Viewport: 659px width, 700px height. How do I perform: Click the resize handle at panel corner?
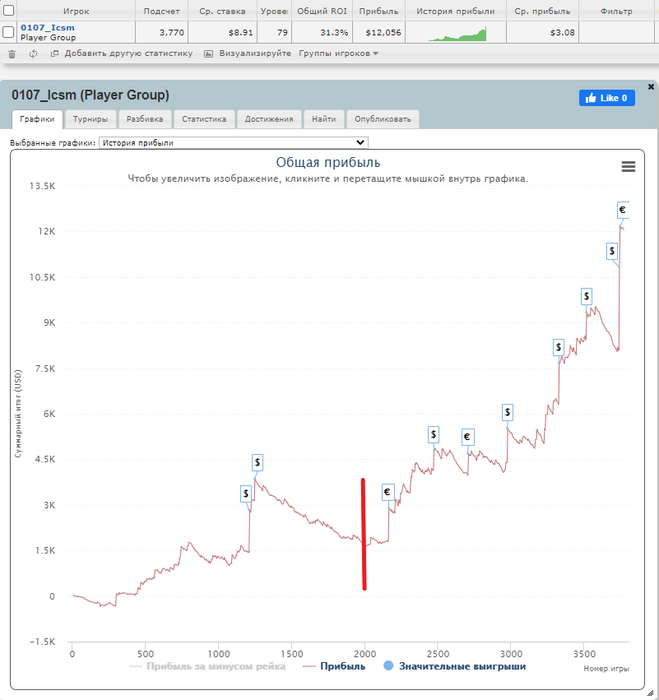(650, 694)
